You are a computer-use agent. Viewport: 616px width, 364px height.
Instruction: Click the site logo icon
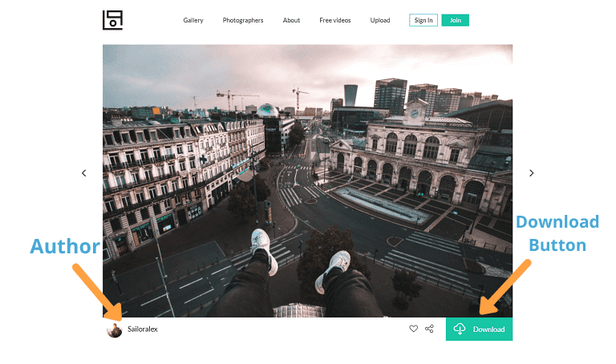[x=112, y=20]
